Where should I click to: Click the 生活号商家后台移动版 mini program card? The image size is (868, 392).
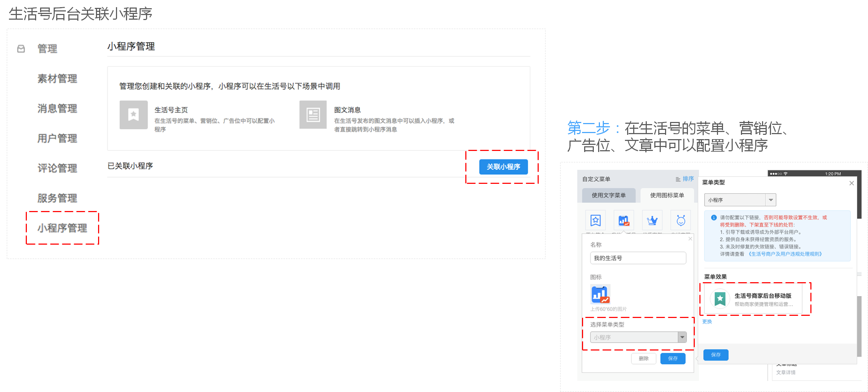pyautogui.click(x=753, y=299)
